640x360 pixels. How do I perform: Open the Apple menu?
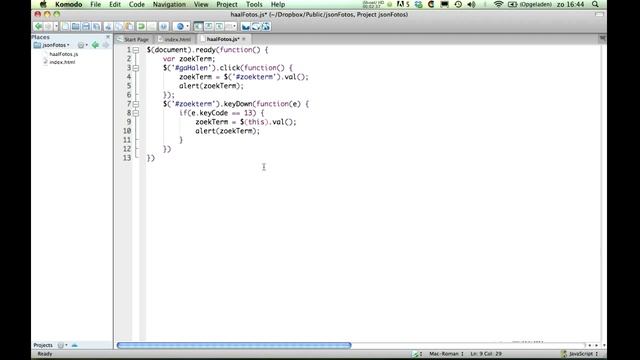point(43,4)
